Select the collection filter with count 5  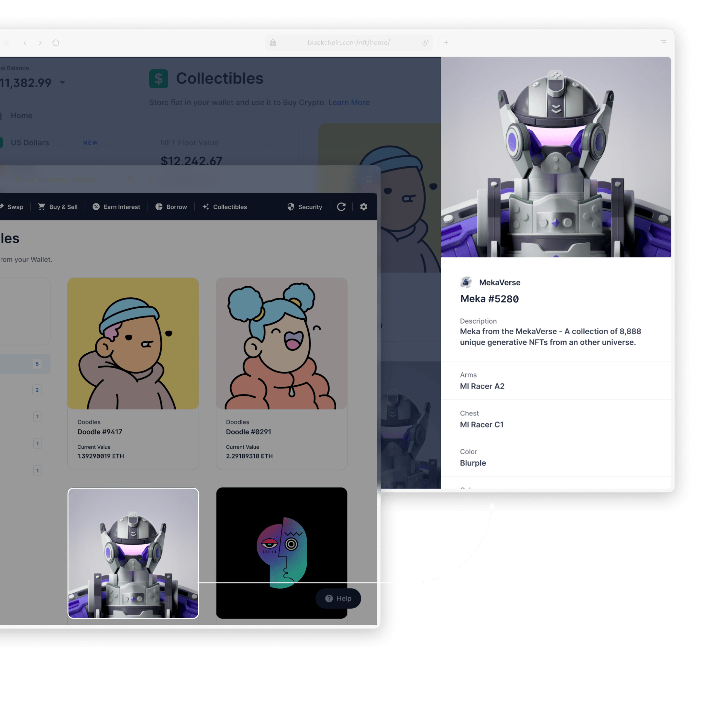(x=25, y=364)
